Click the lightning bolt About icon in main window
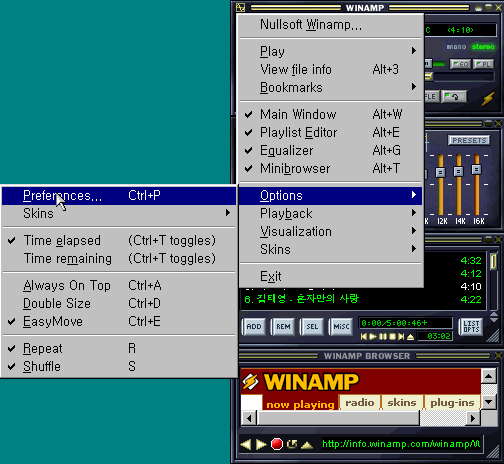504x464 pixels. (488, 99)
